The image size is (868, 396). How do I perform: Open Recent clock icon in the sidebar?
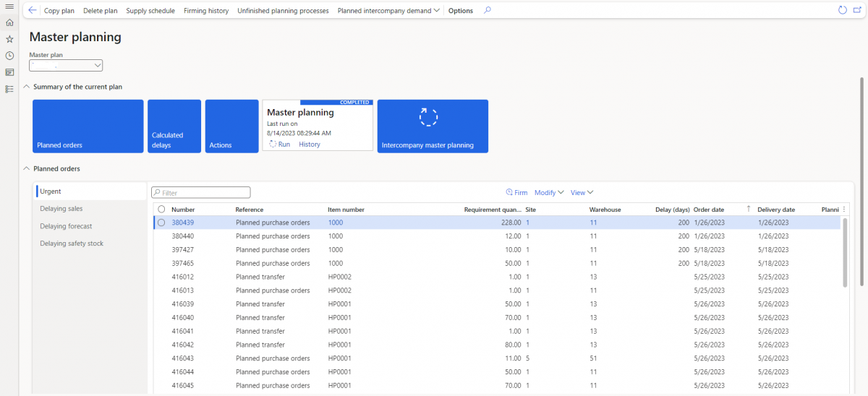(x=9, y=56)
